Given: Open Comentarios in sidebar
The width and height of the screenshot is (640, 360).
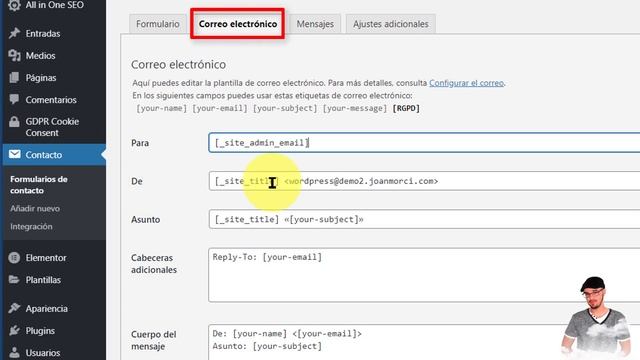Looking at the screenshot, I should pos(51,100).
